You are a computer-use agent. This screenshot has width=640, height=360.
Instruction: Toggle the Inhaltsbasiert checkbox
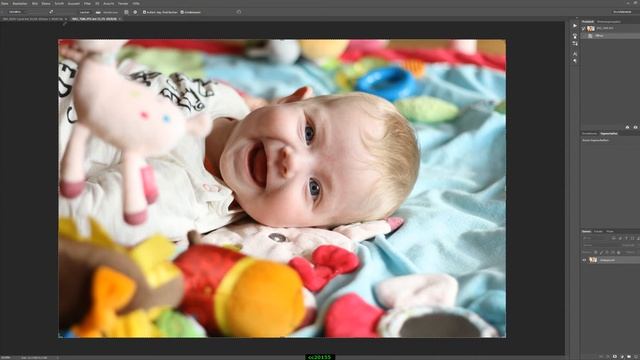tap(182, 12)
